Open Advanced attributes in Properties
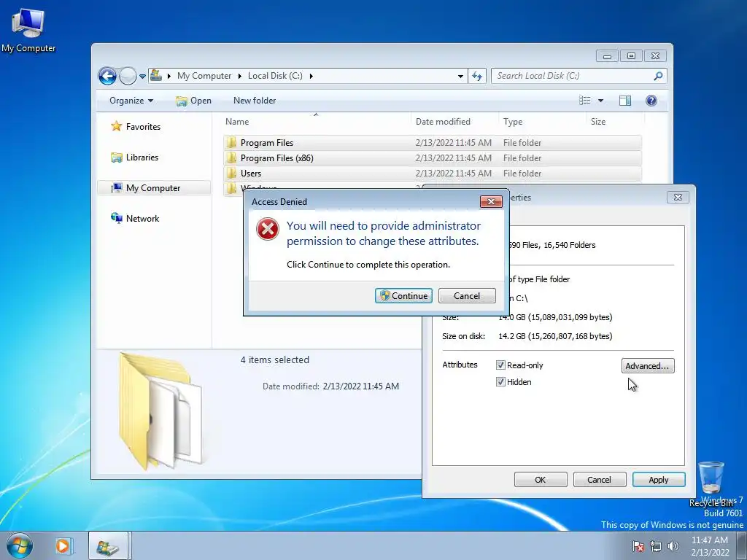The image size is (747, 560). point(648,366)
